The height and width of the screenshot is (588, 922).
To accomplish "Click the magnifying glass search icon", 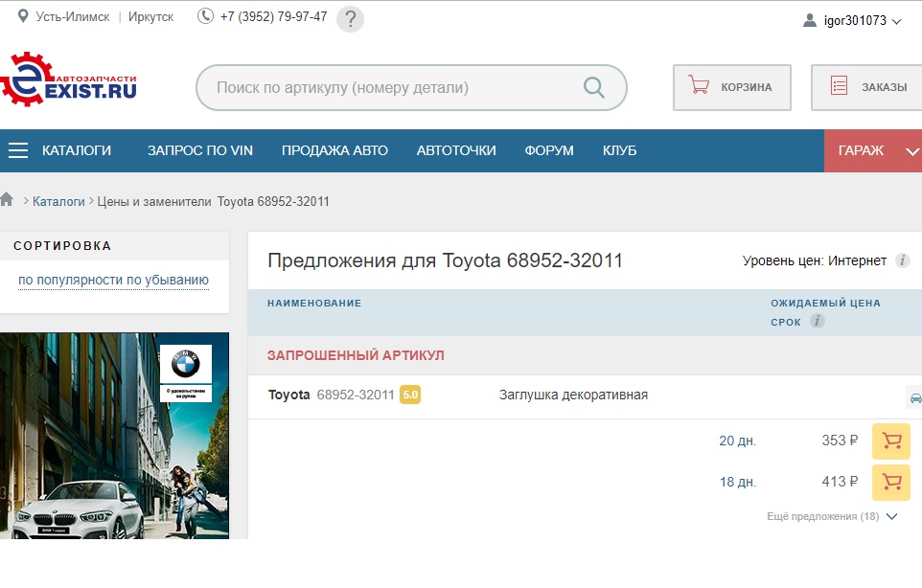I will [x=594, y=88].
